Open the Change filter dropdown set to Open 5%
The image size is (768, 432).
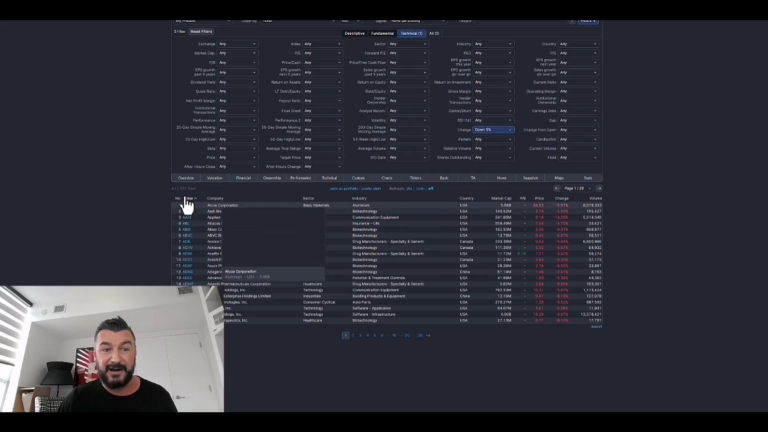click(x=493, y=129)
